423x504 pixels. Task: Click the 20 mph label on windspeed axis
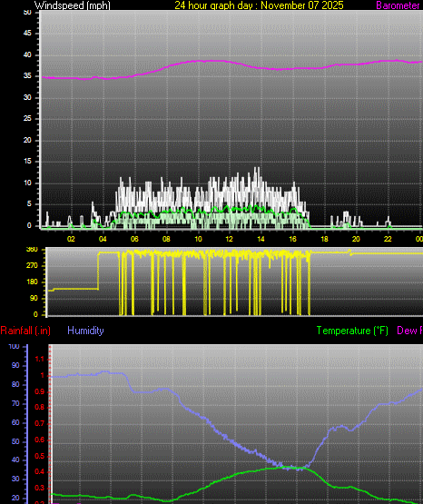(x=27, y=140)
